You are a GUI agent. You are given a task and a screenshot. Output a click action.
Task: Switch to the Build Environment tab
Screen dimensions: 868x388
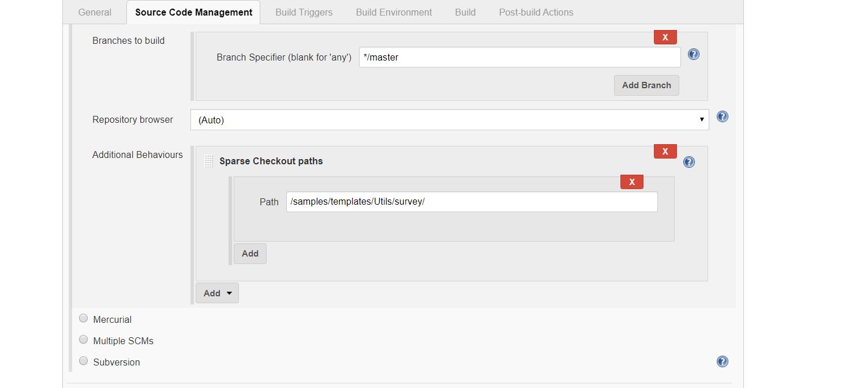click(x=394, y=12)
